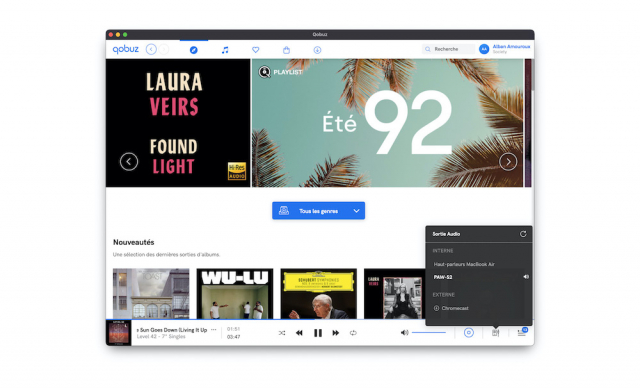Adjust the volume slider
Viewport: 640px width, 388px height.
pyautogui.click(x=429, y=333)
